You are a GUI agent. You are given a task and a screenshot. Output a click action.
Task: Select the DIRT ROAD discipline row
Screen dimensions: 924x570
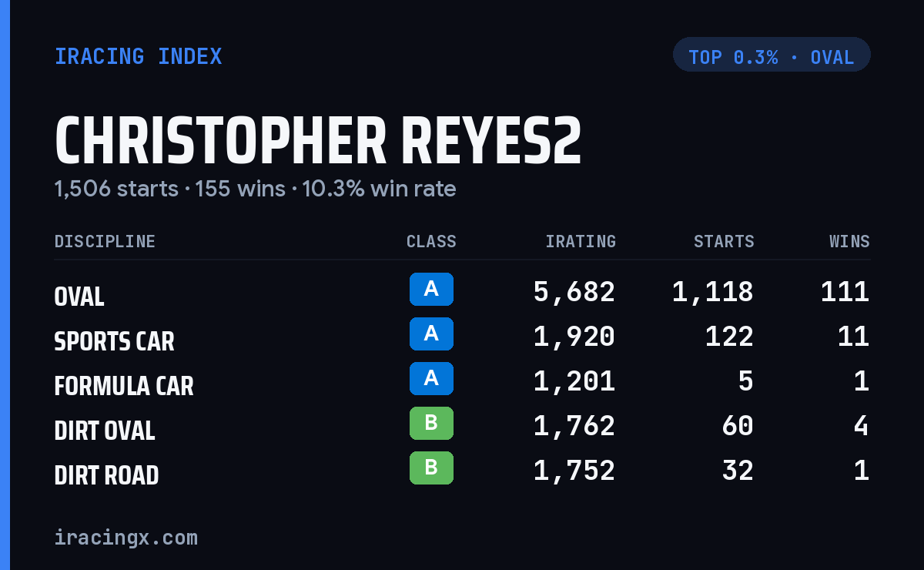462,471
